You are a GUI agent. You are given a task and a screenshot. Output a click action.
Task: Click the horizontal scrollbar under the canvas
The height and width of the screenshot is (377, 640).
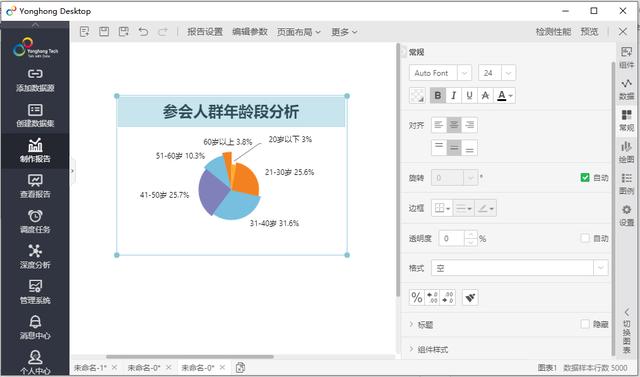[x=189, y=357]
